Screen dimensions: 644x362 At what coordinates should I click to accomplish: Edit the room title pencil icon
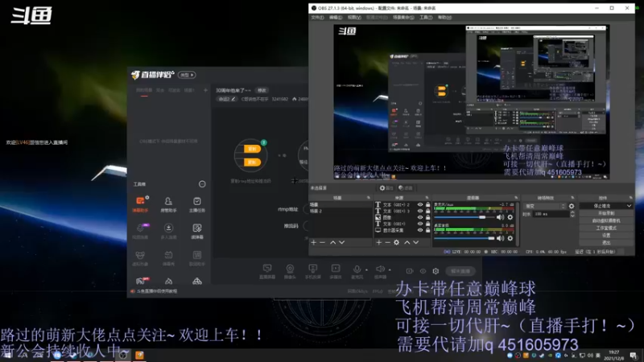233,99
